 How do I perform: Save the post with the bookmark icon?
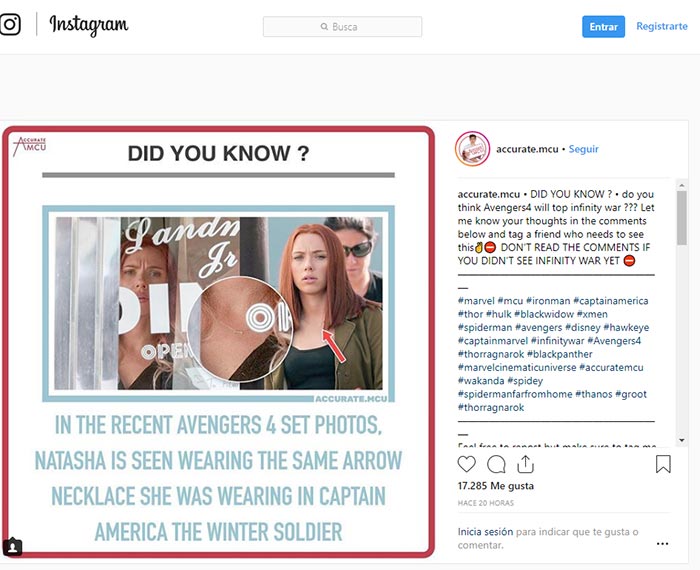[663, 464]
